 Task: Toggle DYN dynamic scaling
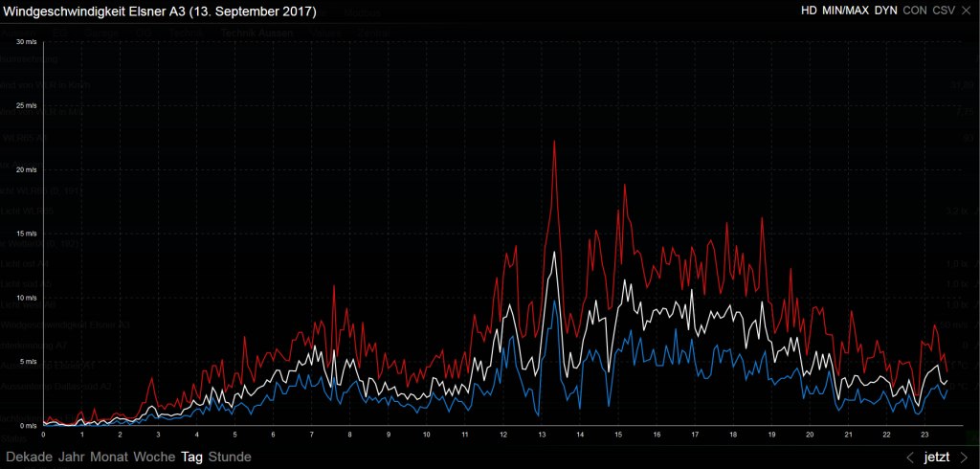(x=885, y=11)
